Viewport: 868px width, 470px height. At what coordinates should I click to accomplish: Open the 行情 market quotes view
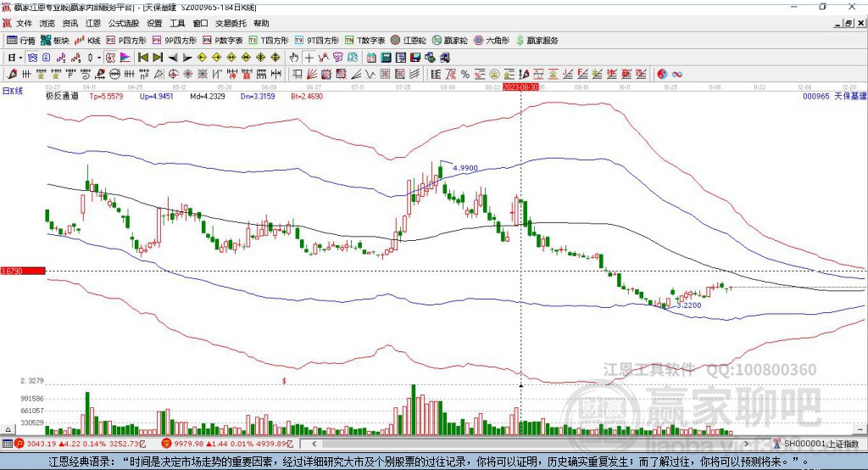coord(20,41)
